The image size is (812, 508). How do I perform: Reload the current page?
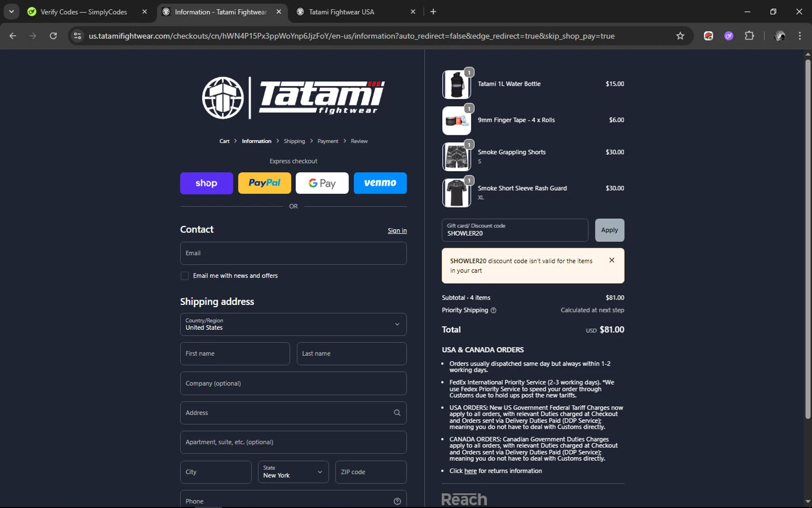coord(53,36)
